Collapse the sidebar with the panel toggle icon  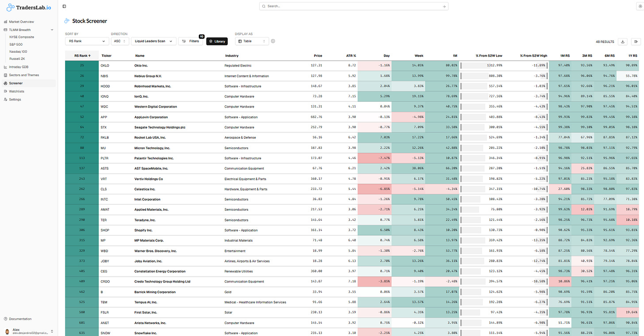click(64, 6)
